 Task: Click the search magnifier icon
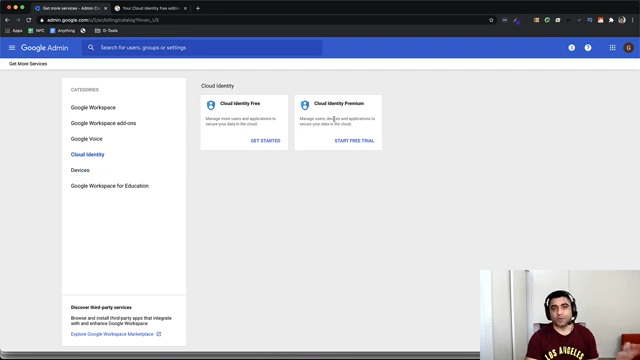click(x=91, y=48)
